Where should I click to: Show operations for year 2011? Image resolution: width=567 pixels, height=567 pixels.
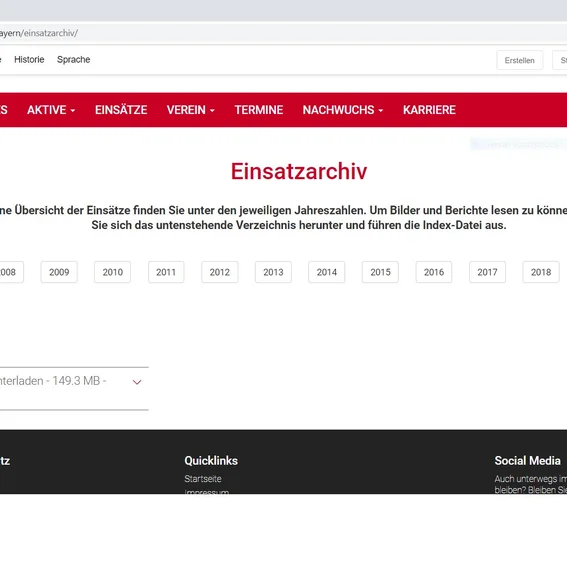click(x=166, y=272)
